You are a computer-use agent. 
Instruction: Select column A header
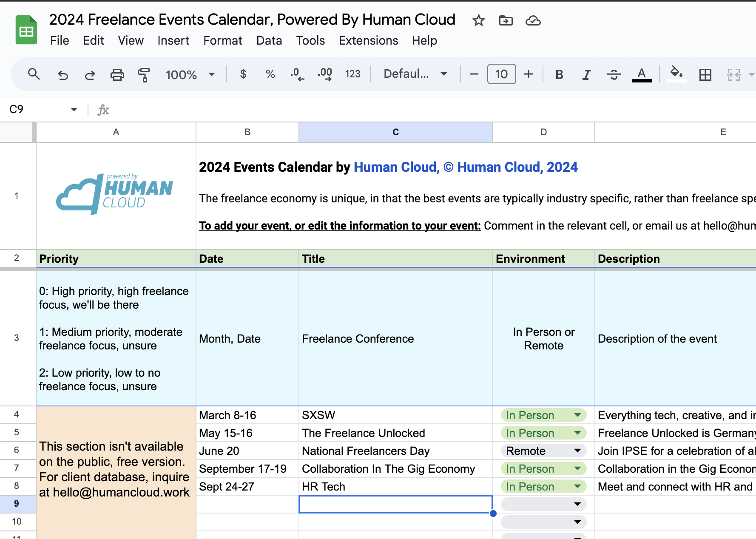(116, 132)
